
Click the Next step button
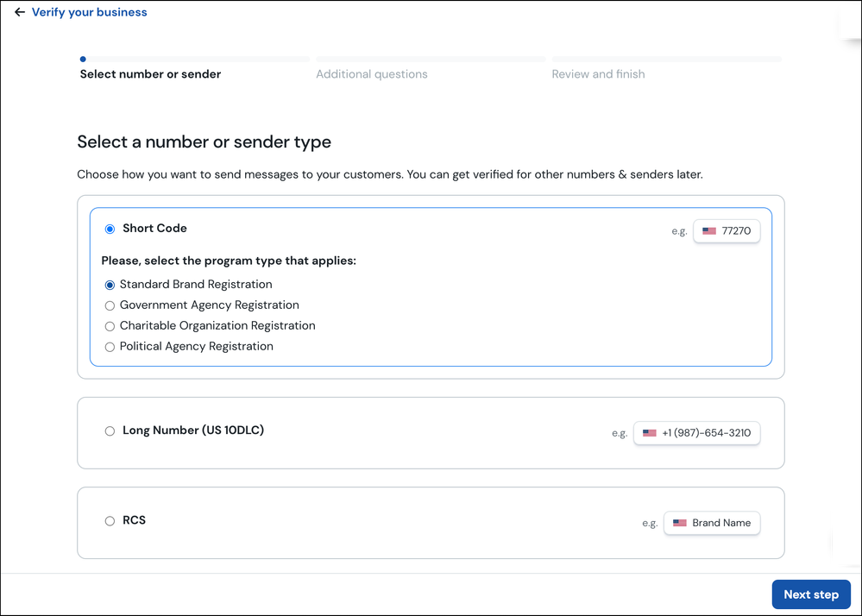pos(811,594)
